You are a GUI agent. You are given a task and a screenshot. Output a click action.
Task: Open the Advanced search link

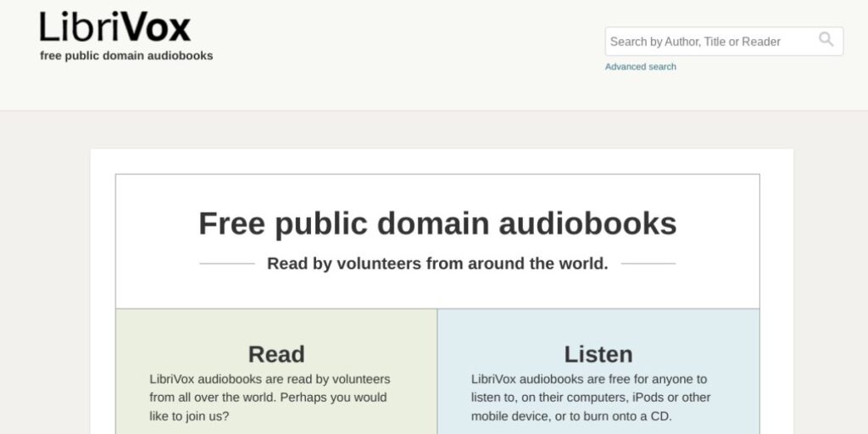[x=641, y=66]
